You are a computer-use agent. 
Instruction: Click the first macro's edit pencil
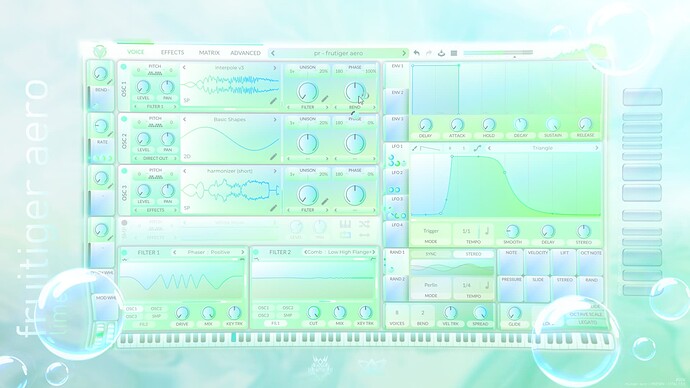(110, 82)
